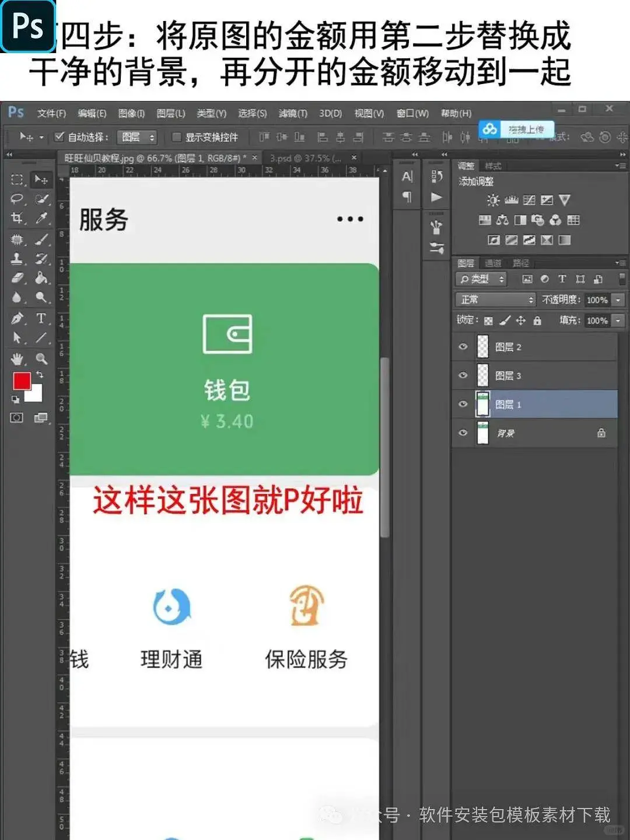Change the screen mode icon
This screenshot has height=840, width=630.
tap(41, 417)
